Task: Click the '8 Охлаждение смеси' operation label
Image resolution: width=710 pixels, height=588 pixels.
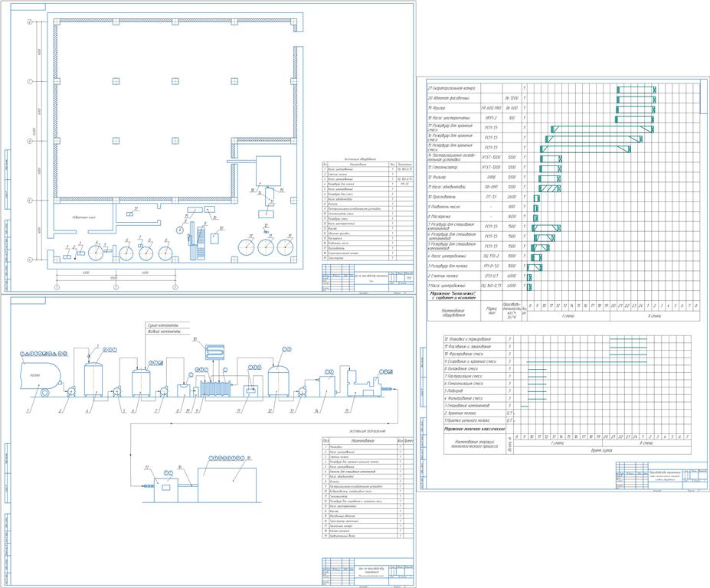Action: point(461,369)
